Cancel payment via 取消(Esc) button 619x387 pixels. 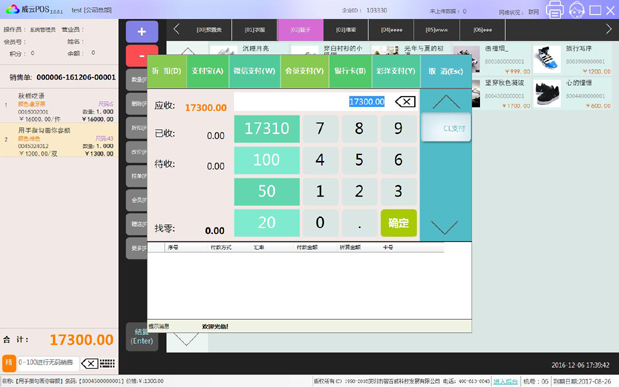pos(446,71)
